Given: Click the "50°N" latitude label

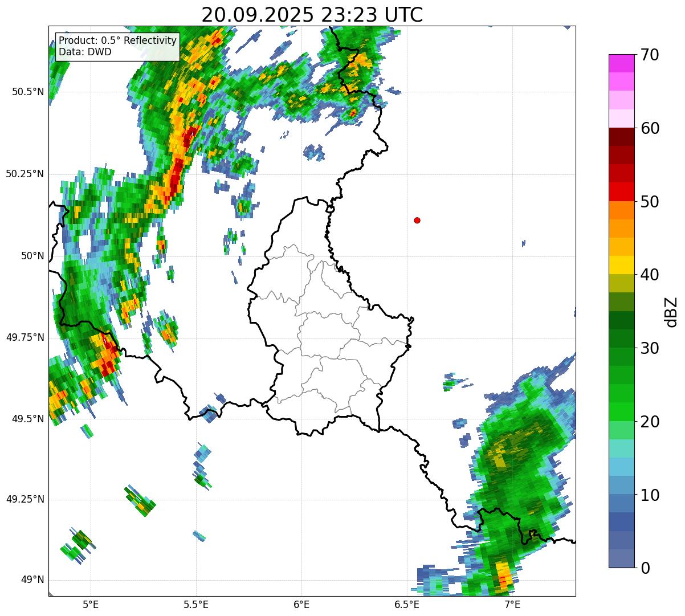Looking at the screenshot, I should coord(32,256).
